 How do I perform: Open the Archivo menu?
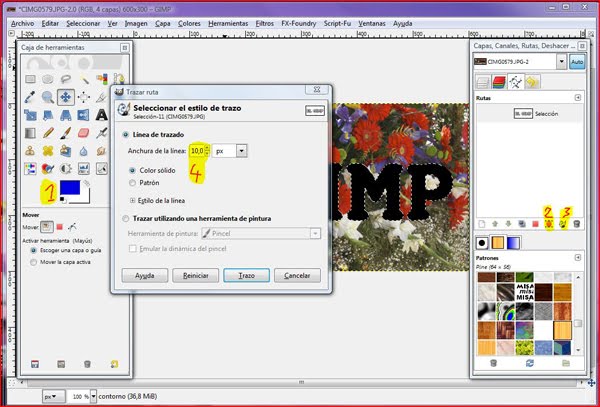pyautogui.click(x=23, y=24)
